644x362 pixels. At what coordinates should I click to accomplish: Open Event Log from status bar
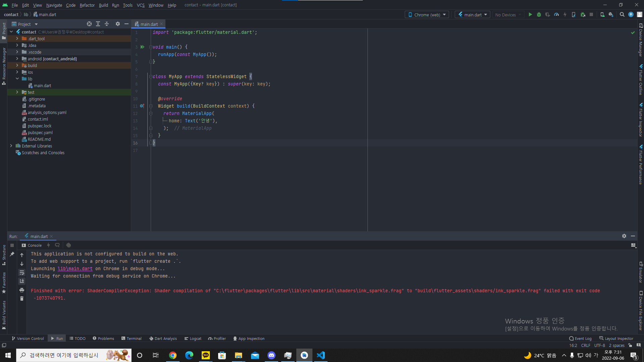[580, 339]
